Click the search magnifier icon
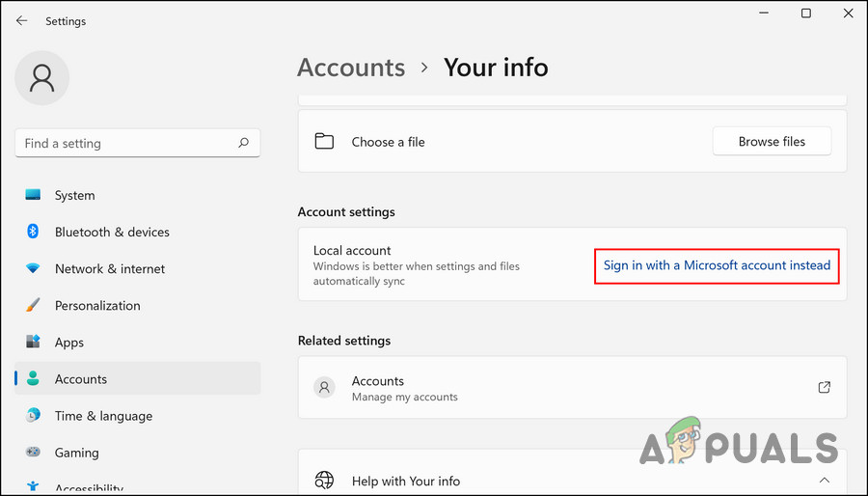 click(x=244, y=143)
